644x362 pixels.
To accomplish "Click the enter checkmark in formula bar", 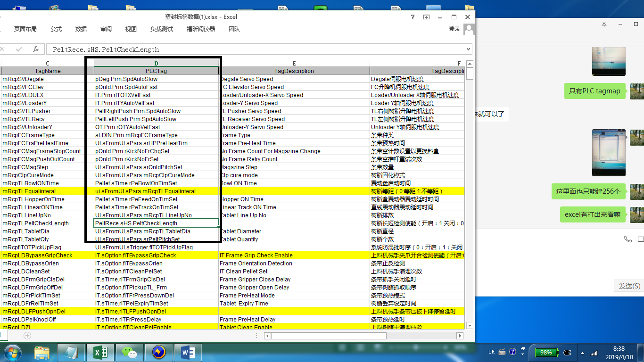I will pyautogui.click(x=19, y=49).
